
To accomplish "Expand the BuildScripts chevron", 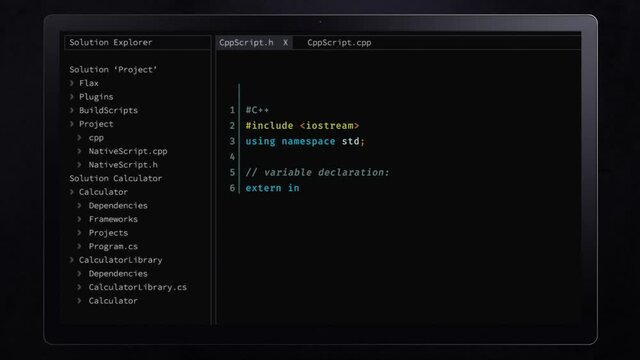I will 72,110.
